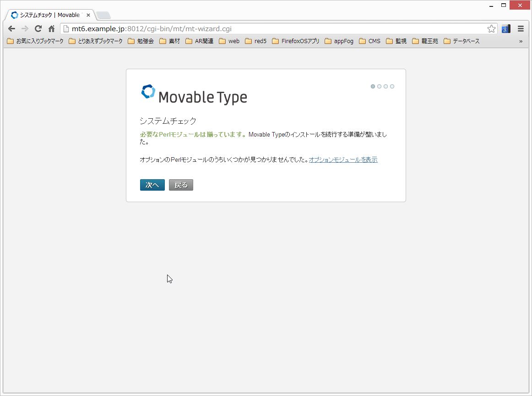Open the web bookmark folder
The height and width of the screenshot is (396, 532).
(229, 41)
